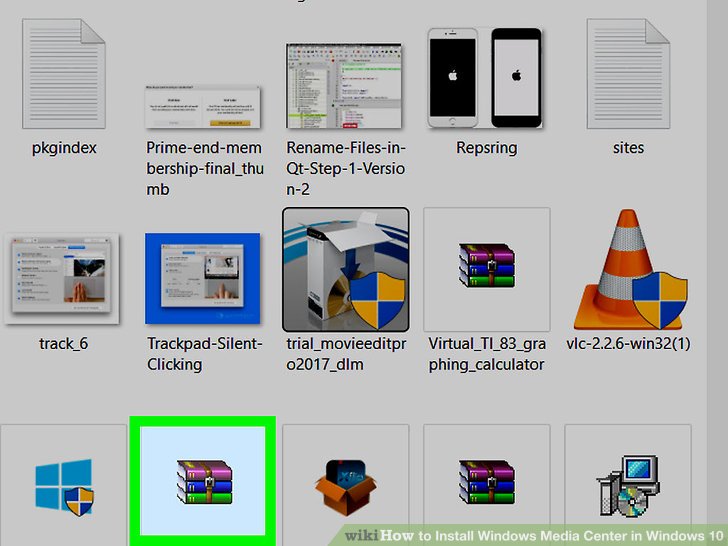
Task: Select the Rename-Files-in-Qt-Step-1-Version-2 thumbnail
Action: point(344,86)
